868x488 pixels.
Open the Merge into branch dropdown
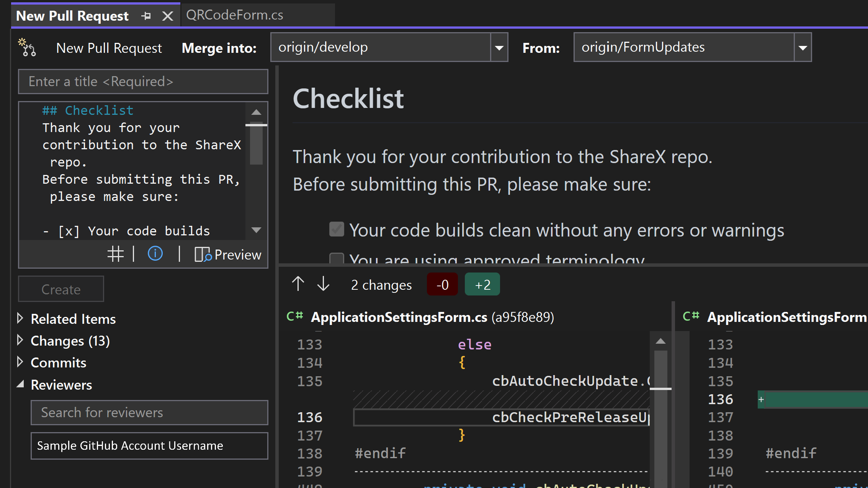pyautogui.click(x=500, y=48)
